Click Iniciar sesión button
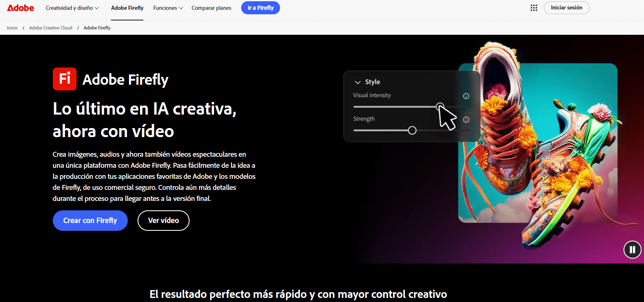This screenshot has height=302, width=644. tap(567, 8)
